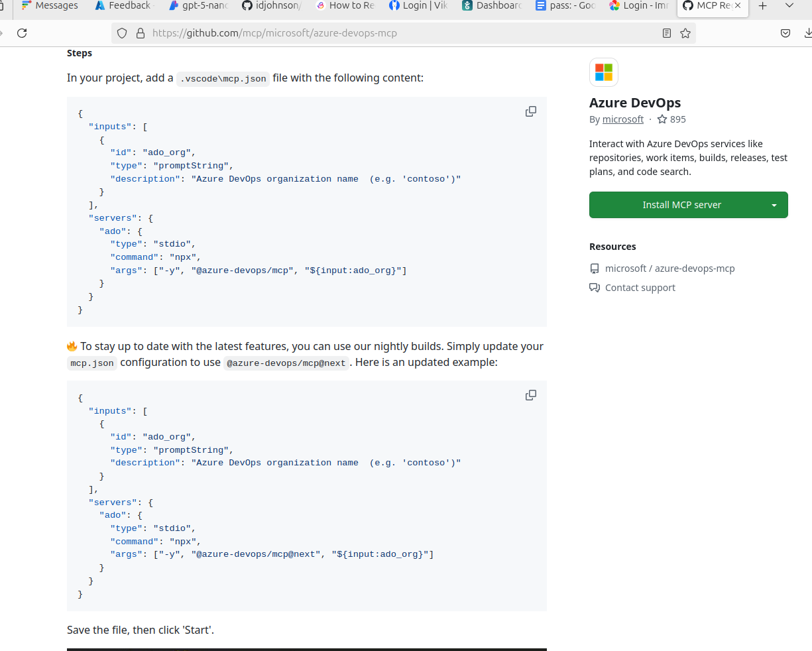
Task: Expand the Install MCP server dropdown arrow
Action: click(x=774, y=205)
